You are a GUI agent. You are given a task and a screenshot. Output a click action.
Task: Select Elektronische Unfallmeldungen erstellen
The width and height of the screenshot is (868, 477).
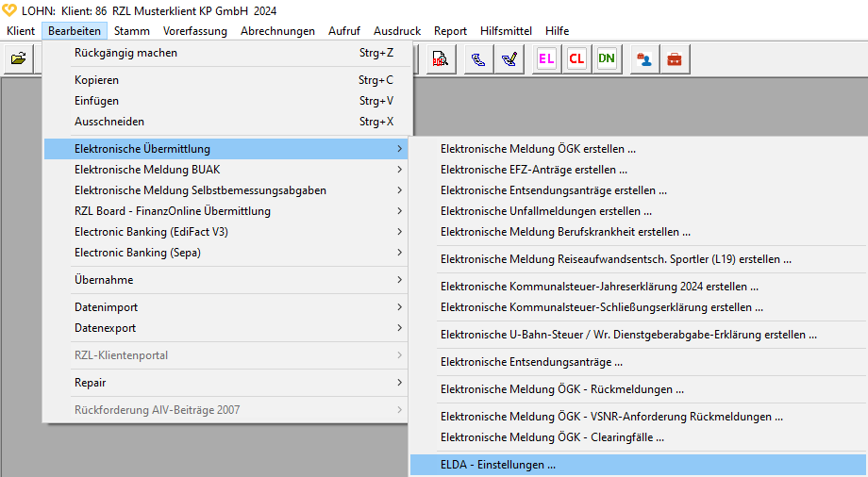(x=545, y=211)
